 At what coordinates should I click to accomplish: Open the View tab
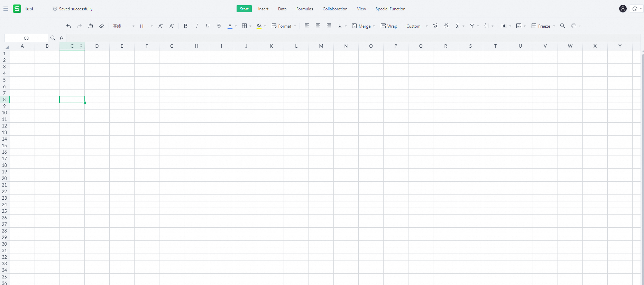tap(361, 9)
